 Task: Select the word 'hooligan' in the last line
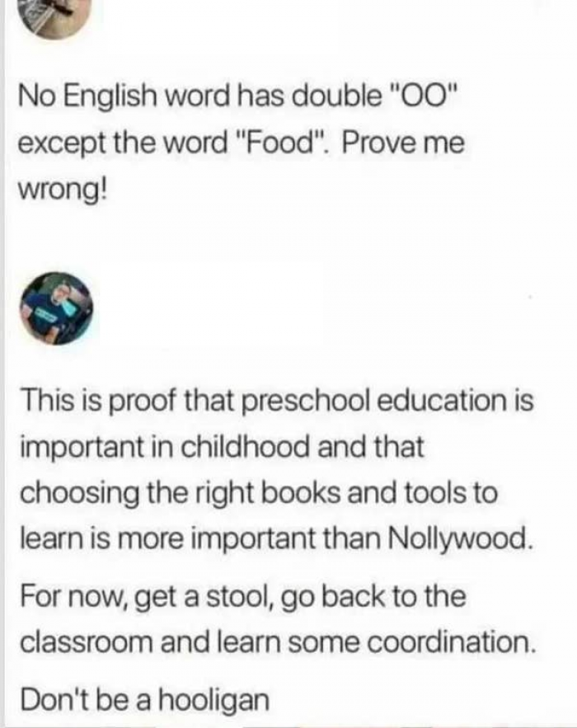coord(214,700)
